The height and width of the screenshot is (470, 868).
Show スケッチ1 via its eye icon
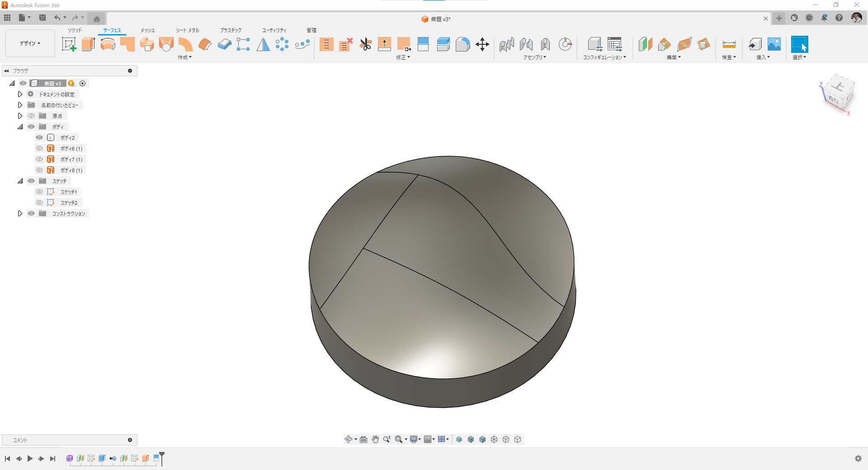coord(39,192)
